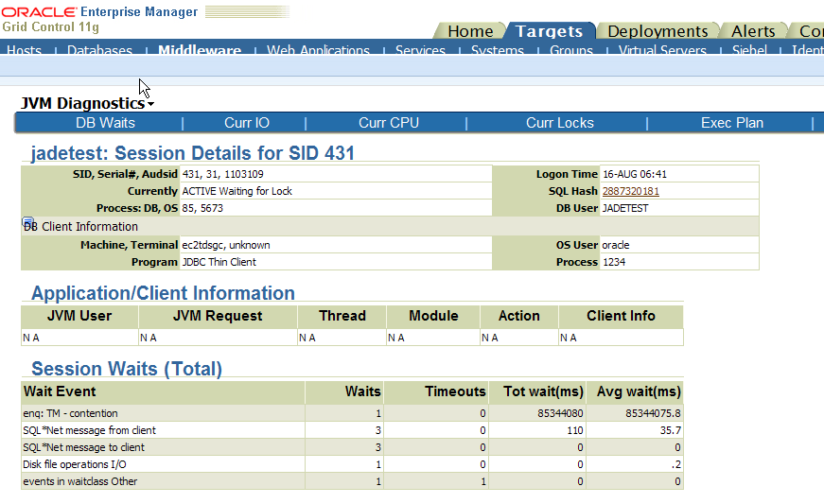Select 'enq: TM - contention' wait event

[x=70, y=414]
